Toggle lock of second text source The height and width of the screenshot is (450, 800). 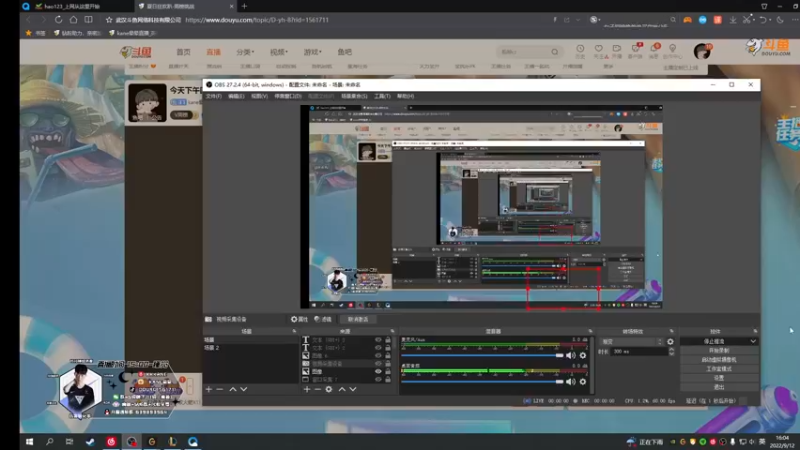(x=388, y=348)
